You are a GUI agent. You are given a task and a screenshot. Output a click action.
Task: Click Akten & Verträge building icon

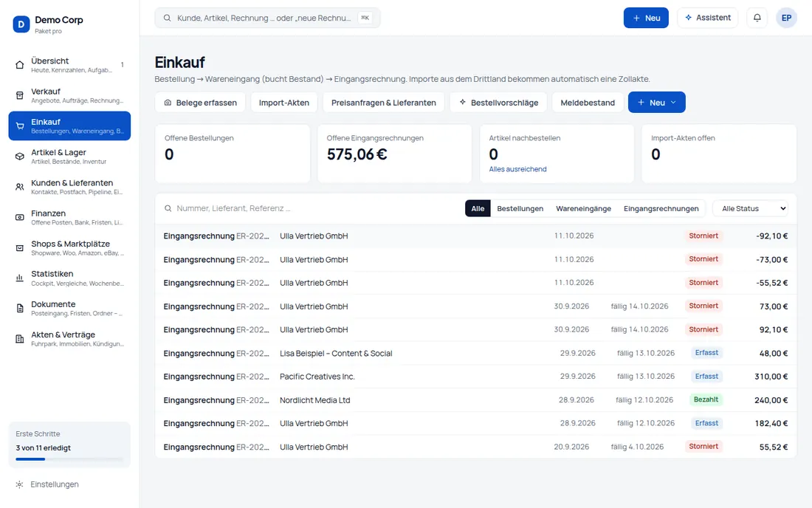(x=20, y=339)
